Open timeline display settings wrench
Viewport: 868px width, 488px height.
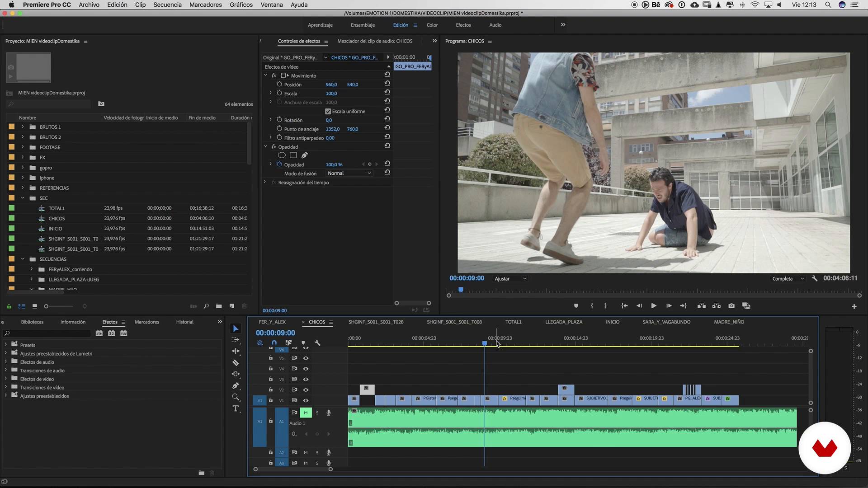coord(317,343)
